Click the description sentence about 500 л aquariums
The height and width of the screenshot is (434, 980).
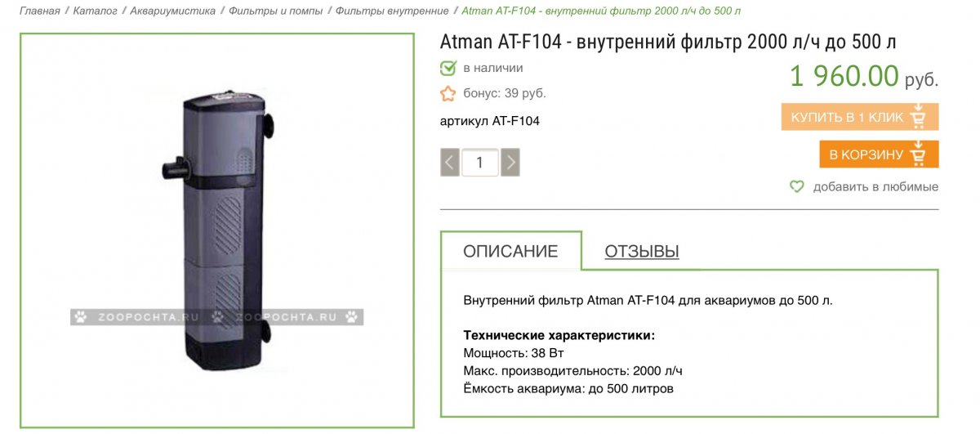pyautogui.click(x=648, y=300)
